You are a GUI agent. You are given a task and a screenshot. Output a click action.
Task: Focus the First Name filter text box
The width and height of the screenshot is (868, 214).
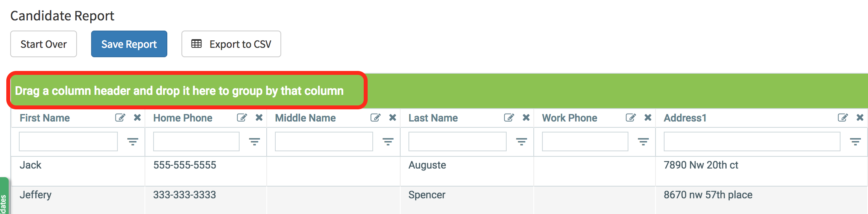coord(68,141)
